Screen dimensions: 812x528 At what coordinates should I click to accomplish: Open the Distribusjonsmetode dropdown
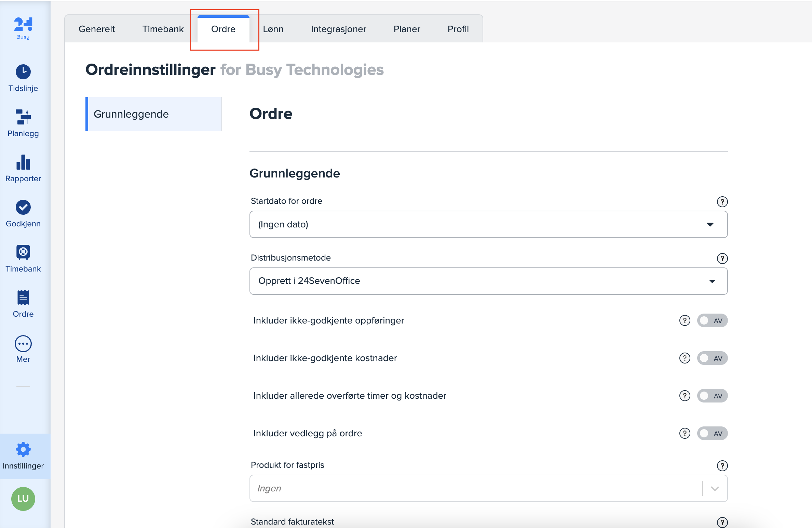click(x=488, y=281)
